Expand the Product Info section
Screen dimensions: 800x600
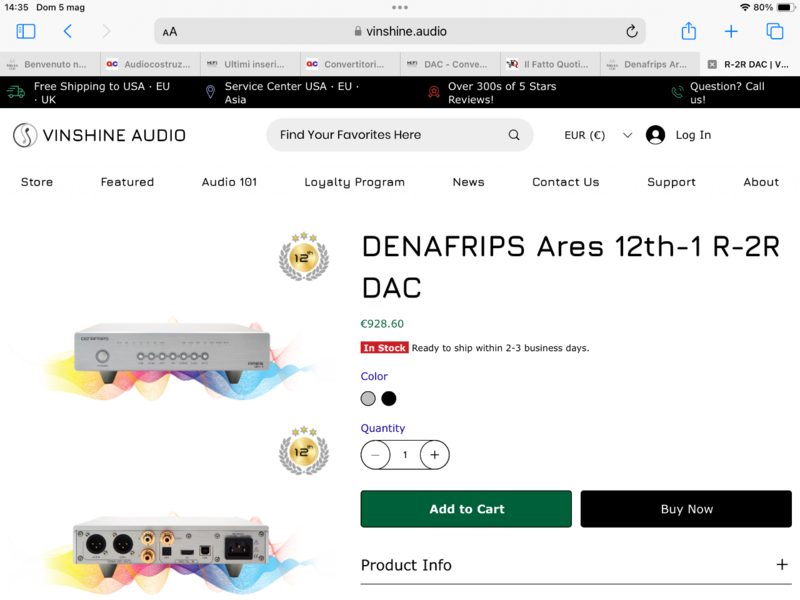pos(782,565)
